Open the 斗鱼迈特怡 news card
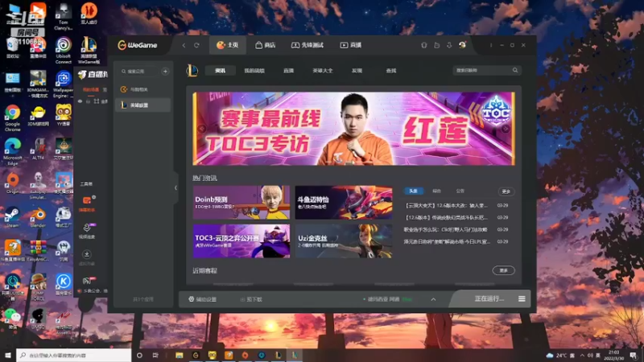Viewport: 644px width, 362px height. pos(344,202)
